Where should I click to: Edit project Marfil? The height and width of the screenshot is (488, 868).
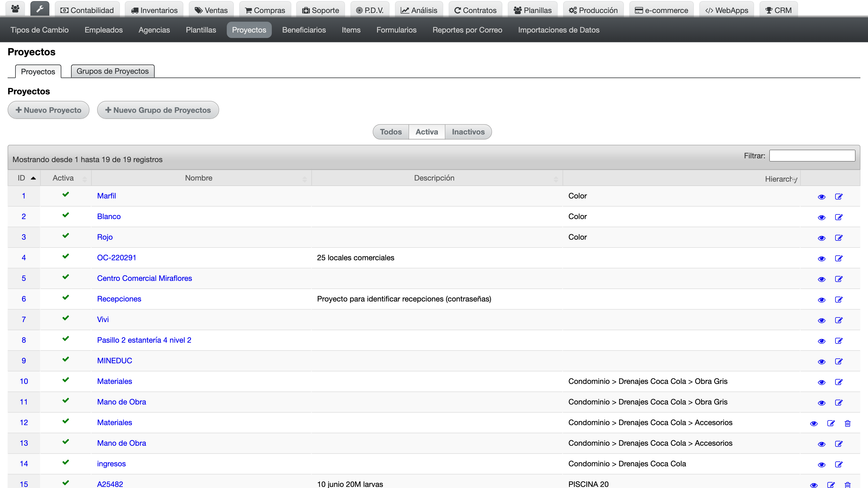pyautogui.click(x=839, y=197)
